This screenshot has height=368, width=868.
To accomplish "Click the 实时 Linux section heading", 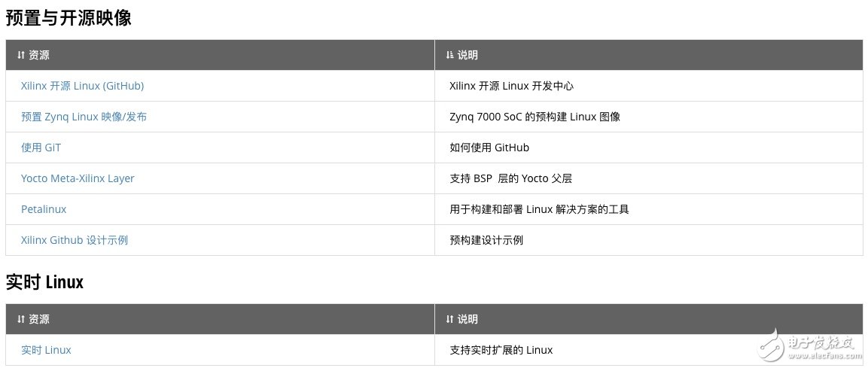I will pos(44,282).
